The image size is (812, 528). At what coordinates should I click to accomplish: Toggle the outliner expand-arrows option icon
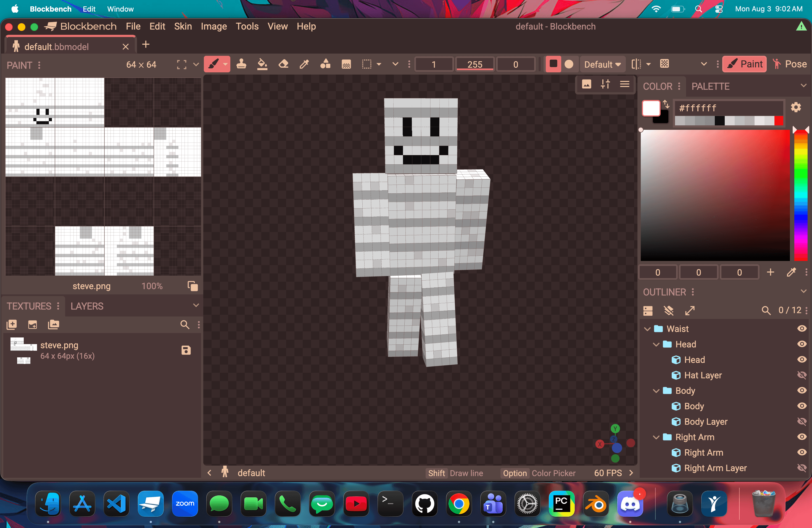coord(690,310)
